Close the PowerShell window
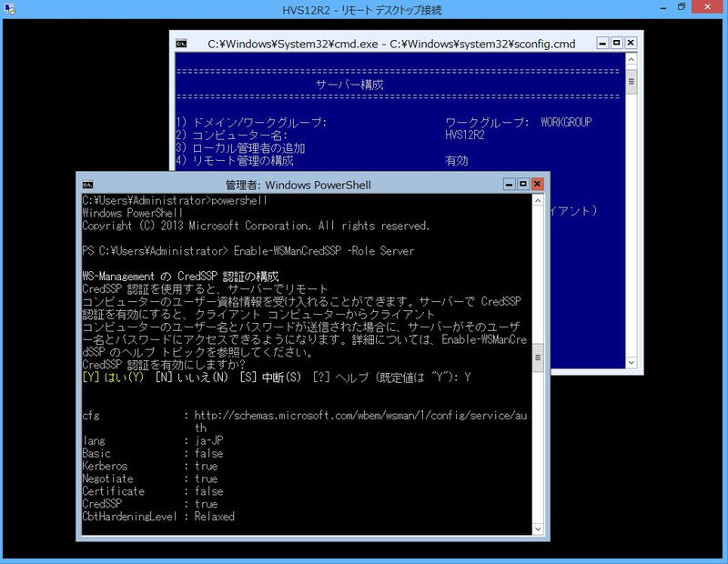This screenshot has height=564, width=728. pos(537,184)
